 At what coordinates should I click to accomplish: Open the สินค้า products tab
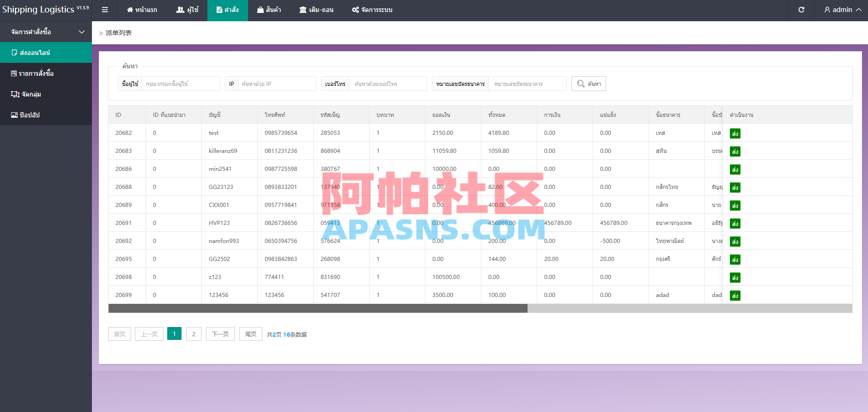(269, 10)
